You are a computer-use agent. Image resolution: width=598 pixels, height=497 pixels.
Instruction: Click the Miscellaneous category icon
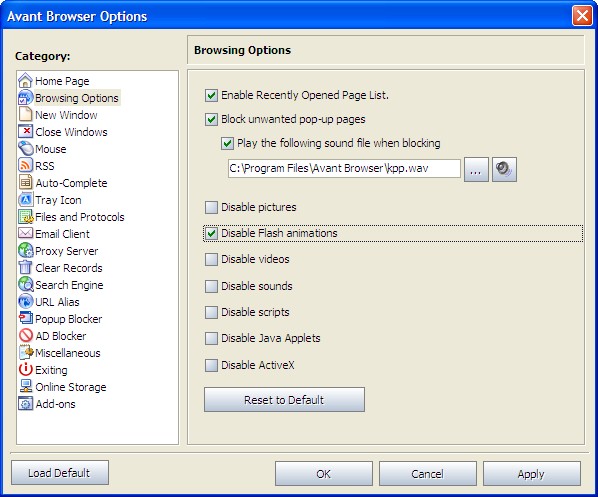[25, 352]
